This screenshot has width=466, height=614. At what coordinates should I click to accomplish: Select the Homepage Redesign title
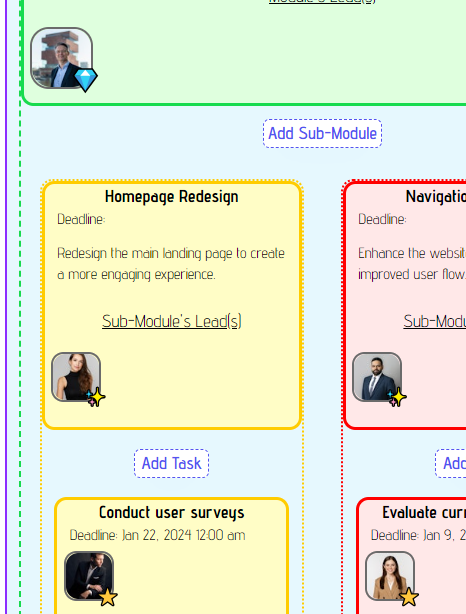(172, 197)
